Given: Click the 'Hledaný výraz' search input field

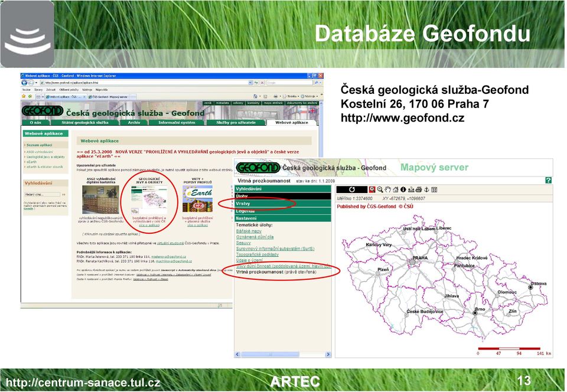Looking at the screenshot, I should tap(43, 195).
